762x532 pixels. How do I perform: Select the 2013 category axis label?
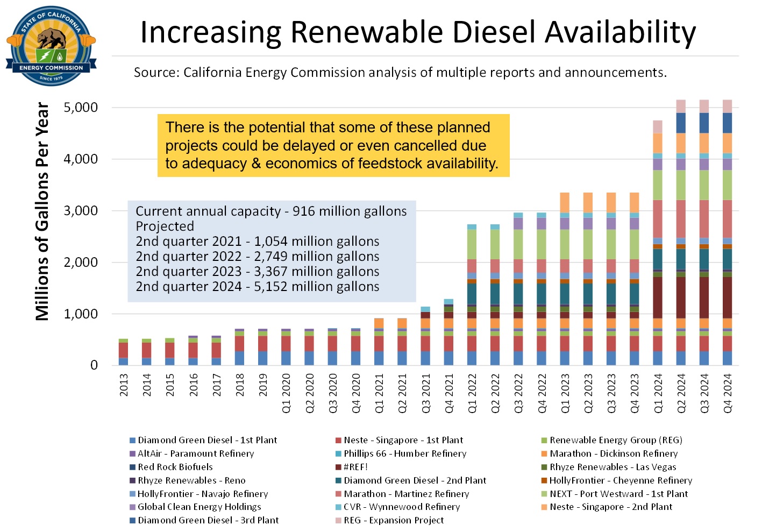point(124,385)
